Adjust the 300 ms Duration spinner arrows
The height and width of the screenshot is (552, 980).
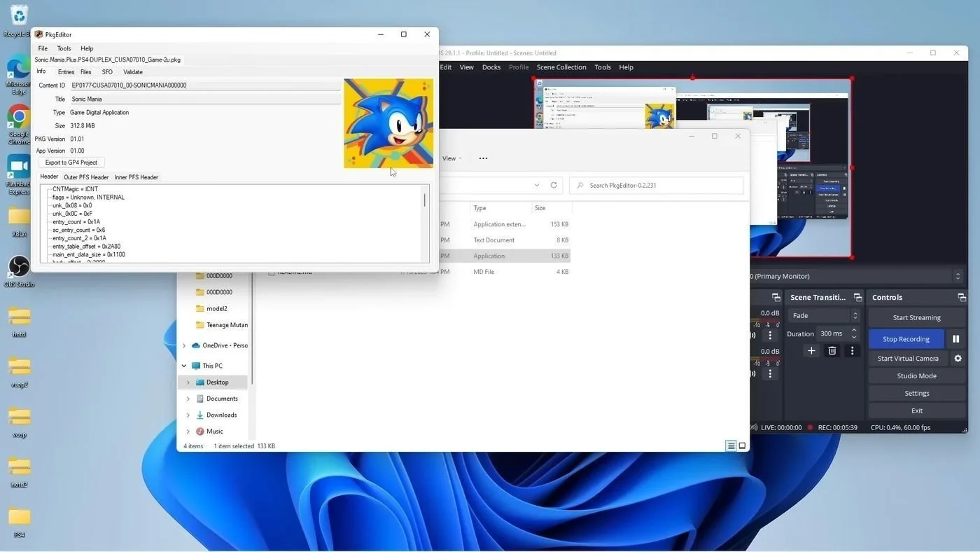tap(854, 333)
